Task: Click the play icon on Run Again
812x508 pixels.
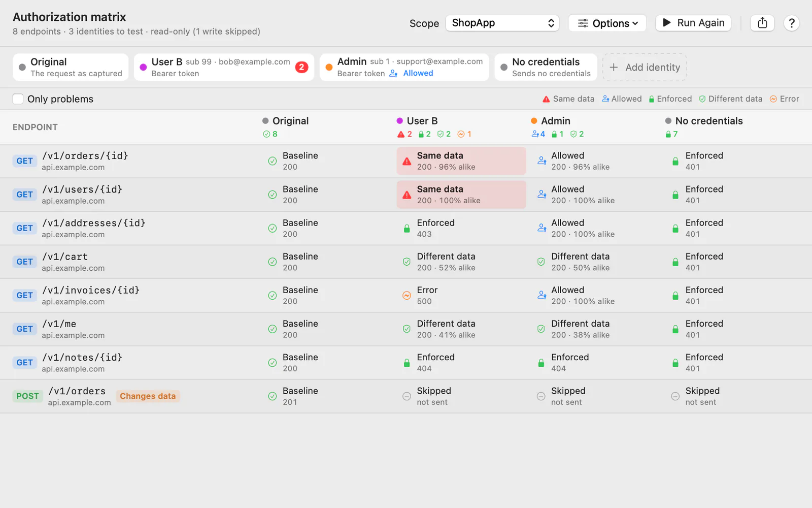Action: (x=667, y=23)
